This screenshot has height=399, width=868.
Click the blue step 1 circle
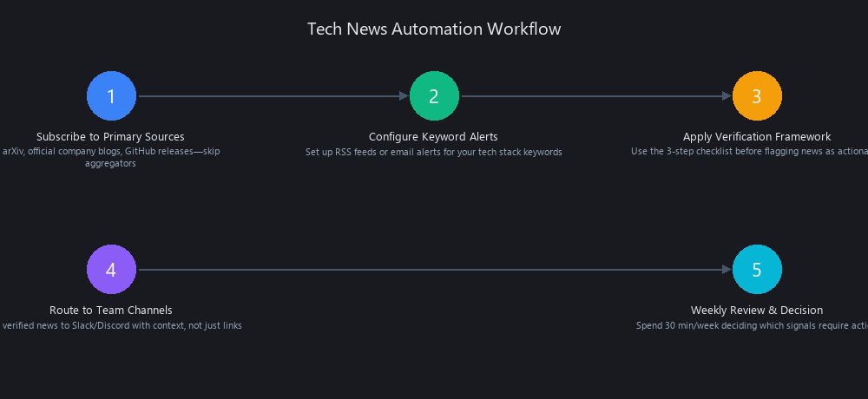111,96
